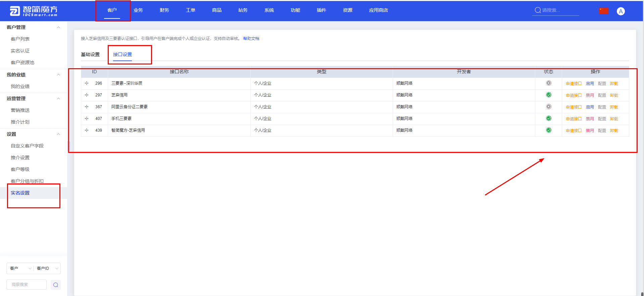Click the drag handle for row 296

[87, 83]
